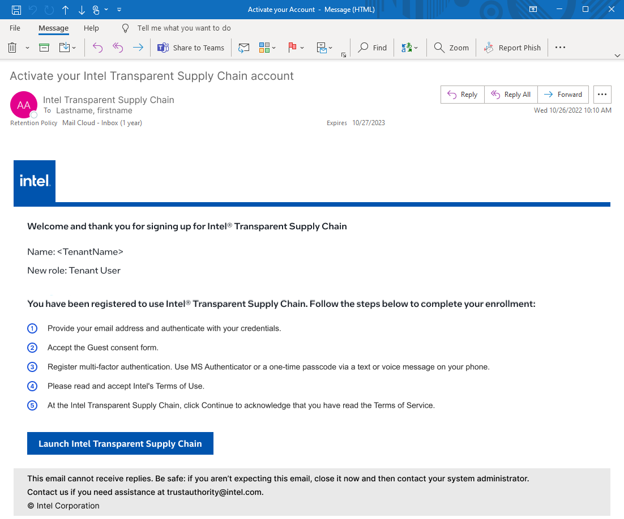
Task: Open the Help tab
Action: point(91,28)
